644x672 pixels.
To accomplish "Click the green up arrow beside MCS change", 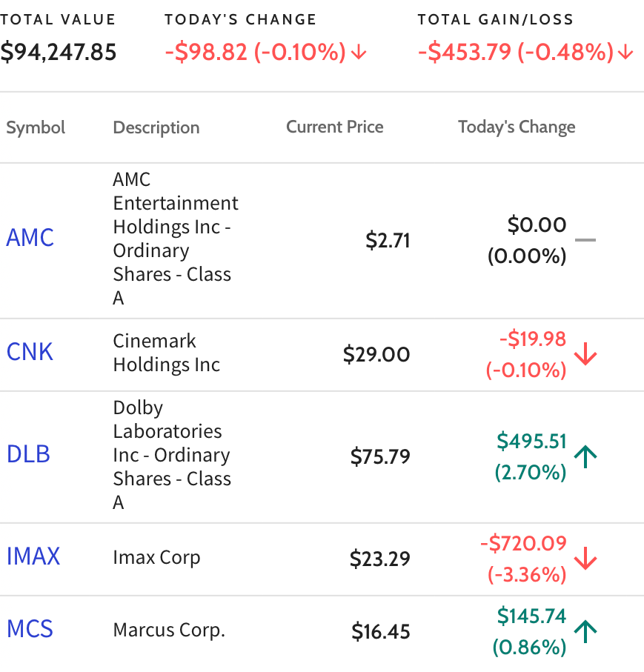I will (585, 631).
